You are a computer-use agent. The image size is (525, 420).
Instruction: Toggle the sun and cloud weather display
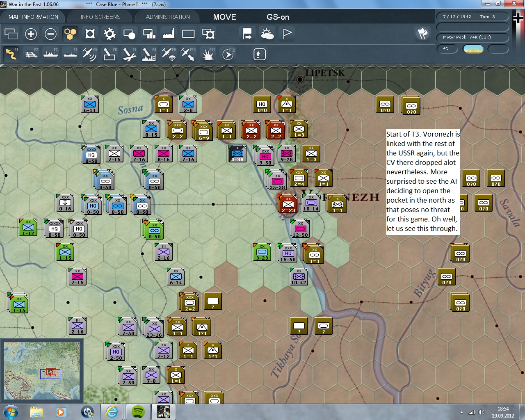(x=267, y=34)
